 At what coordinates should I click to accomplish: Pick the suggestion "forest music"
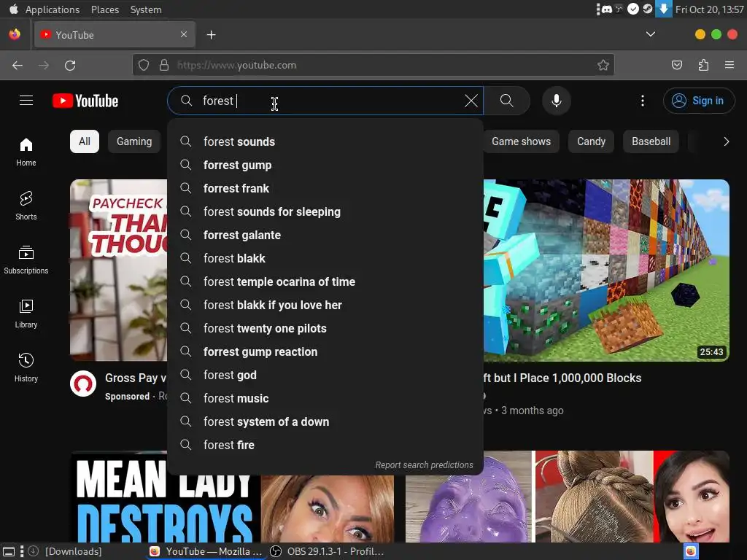pyautogui.click(x=325, y=398)
